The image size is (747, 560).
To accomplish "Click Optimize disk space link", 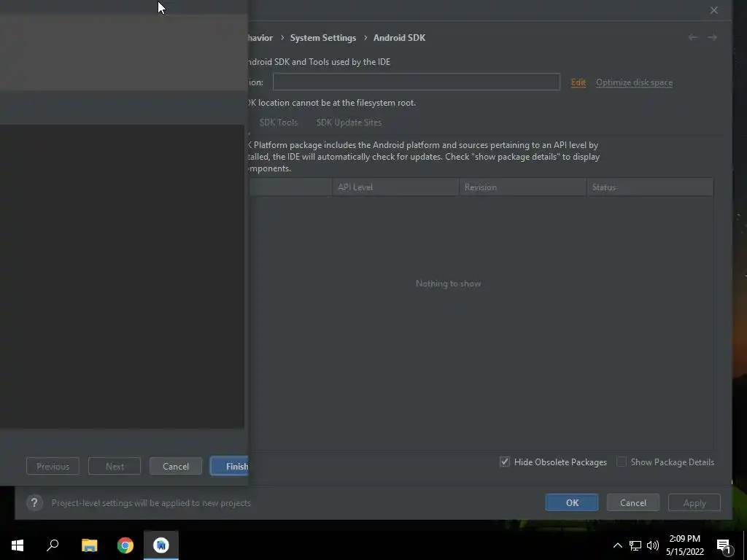I will (x=634, y=82).
